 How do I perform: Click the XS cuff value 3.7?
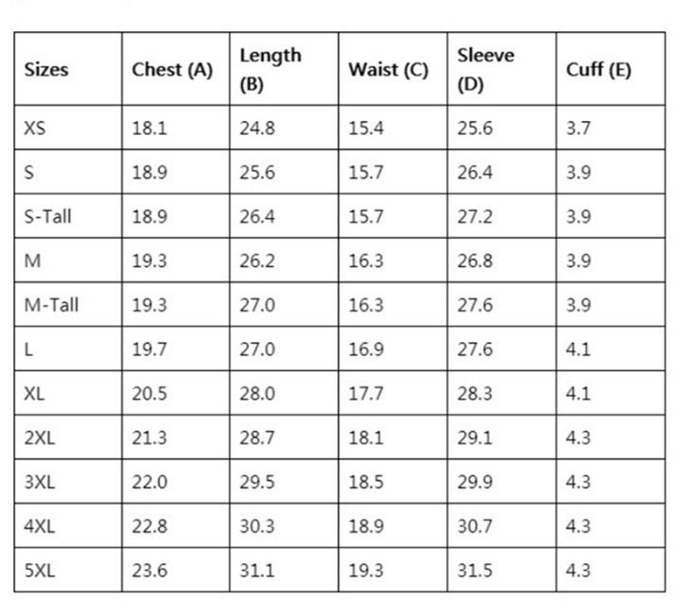(x=578, y=128)
